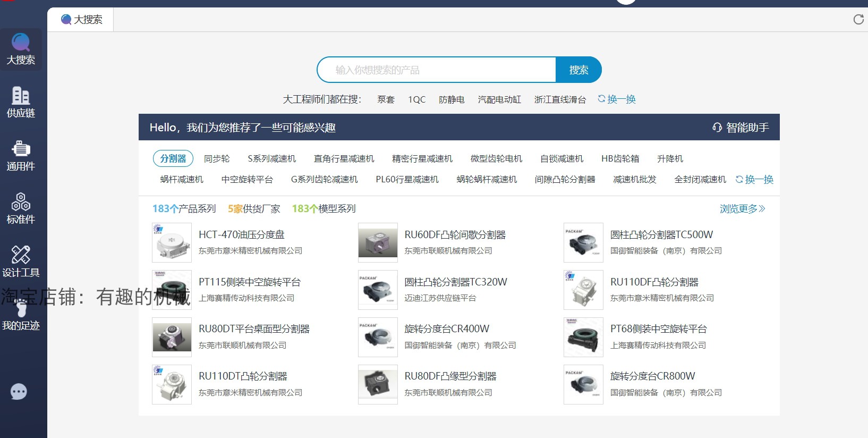Select the 大搜索 tab
Screen dimensions: 868x438
tap(81, 20)
